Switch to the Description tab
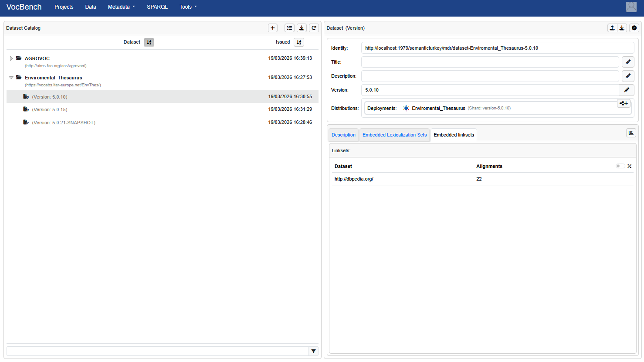The image size is (644, 362). point(343,135)
